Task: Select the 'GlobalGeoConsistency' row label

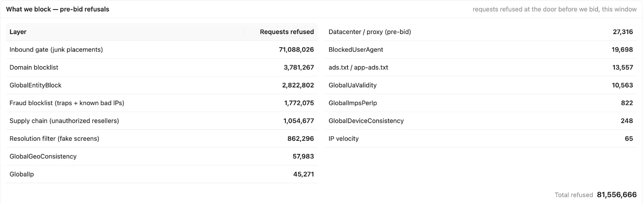Action: [x=43, y=156]
